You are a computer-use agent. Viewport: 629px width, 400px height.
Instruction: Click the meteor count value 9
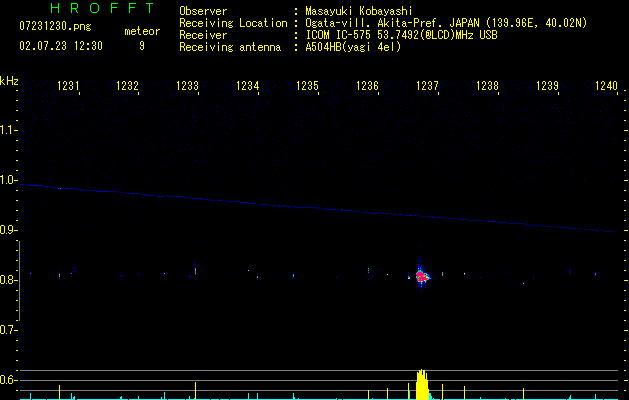point(141,46)
